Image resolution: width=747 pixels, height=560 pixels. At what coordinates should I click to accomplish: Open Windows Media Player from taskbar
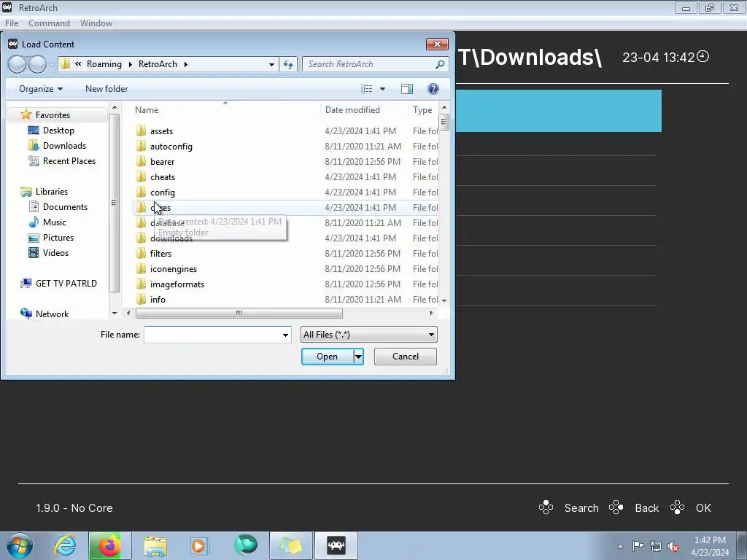[200, 545]
